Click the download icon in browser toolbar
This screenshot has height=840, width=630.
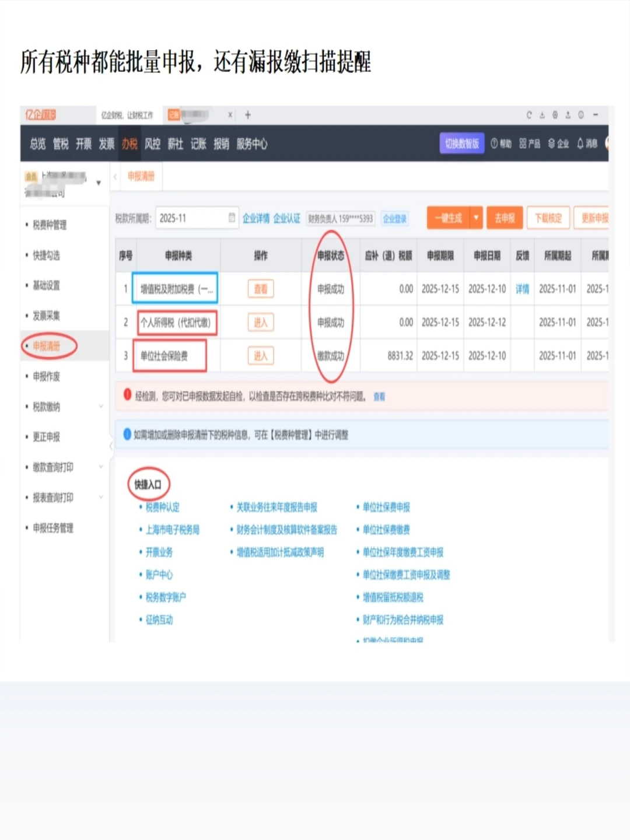(x=541, y=115)
